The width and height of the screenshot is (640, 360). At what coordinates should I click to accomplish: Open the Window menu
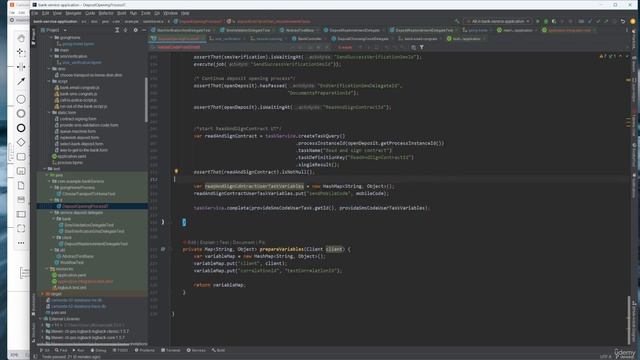click(171, 13)
